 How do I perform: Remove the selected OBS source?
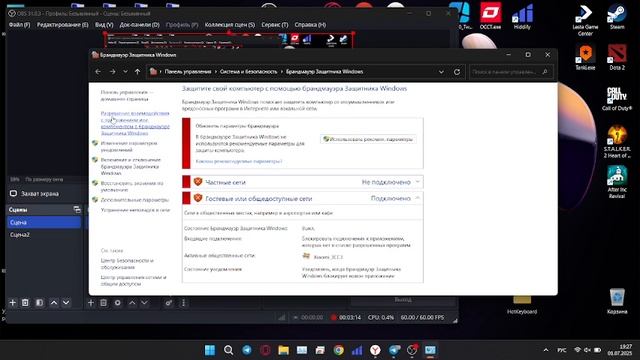(x=103, y=303)
